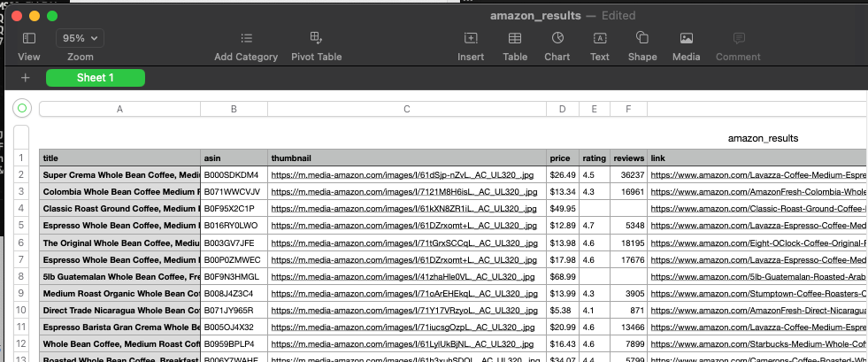Select ASIN cell B003GV7JFE
The height and width of the screenshot is (362, 868).
pos(234,243)
